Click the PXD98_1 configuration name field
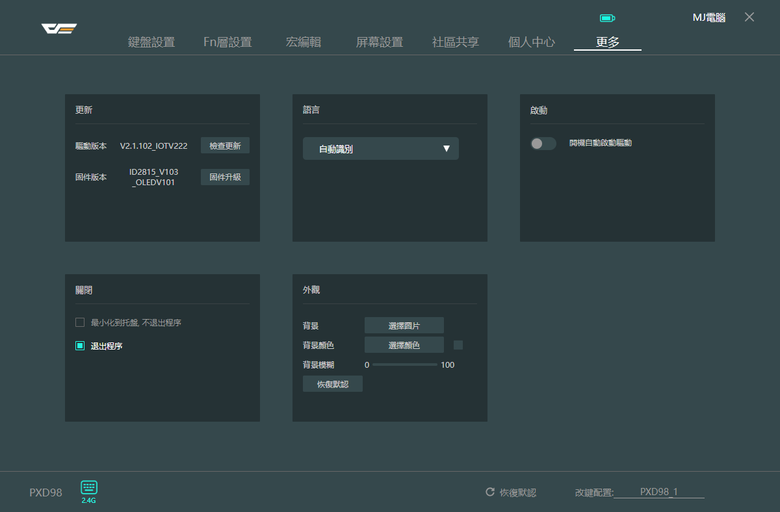Screen dimensions: 780x512 click(659, 492)
